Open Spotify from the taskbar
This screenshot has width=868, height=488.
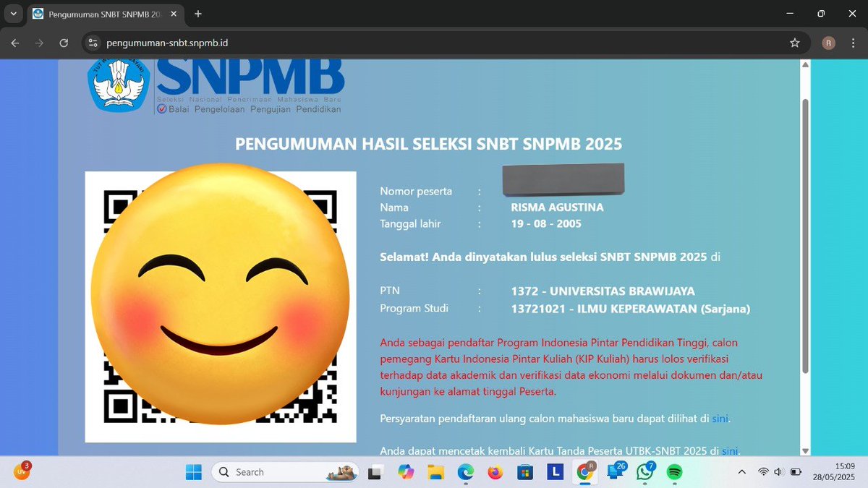pos(674,472)
